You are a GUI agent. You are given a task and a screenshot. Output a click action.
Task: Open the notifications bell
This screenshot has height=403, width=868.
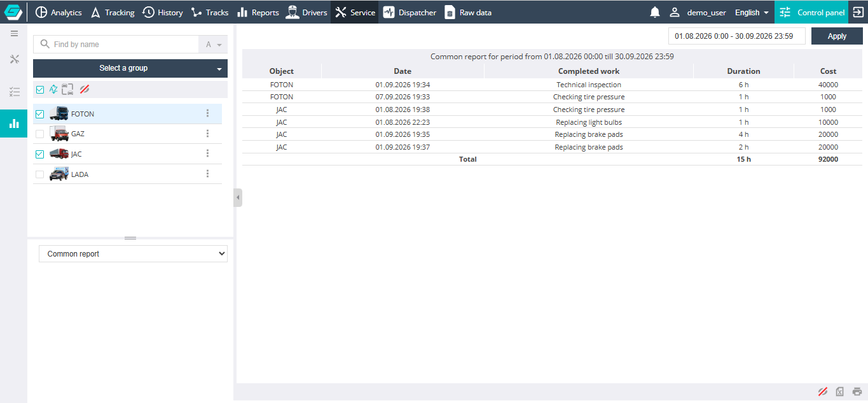[655, 12]
